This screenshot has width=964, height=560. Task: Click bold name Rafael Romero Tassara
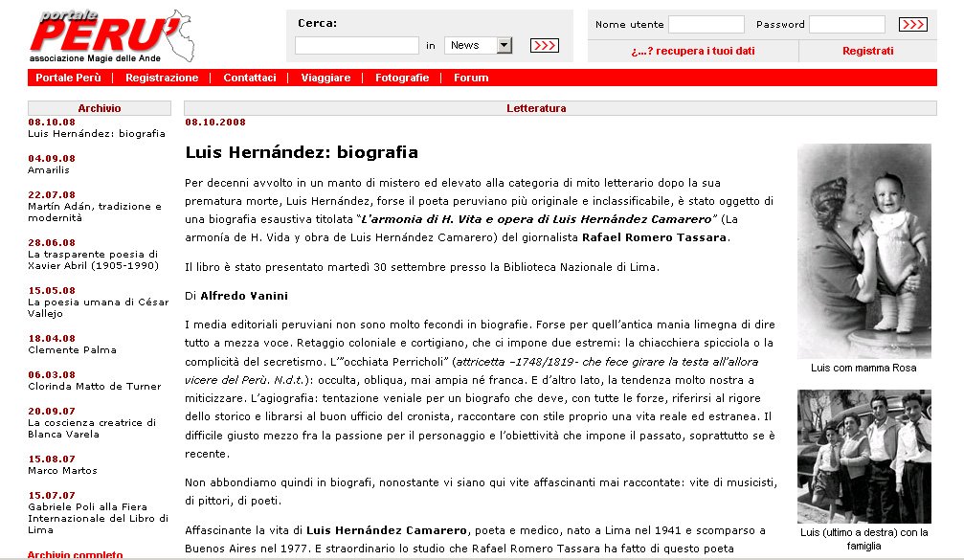pos(655,237)
